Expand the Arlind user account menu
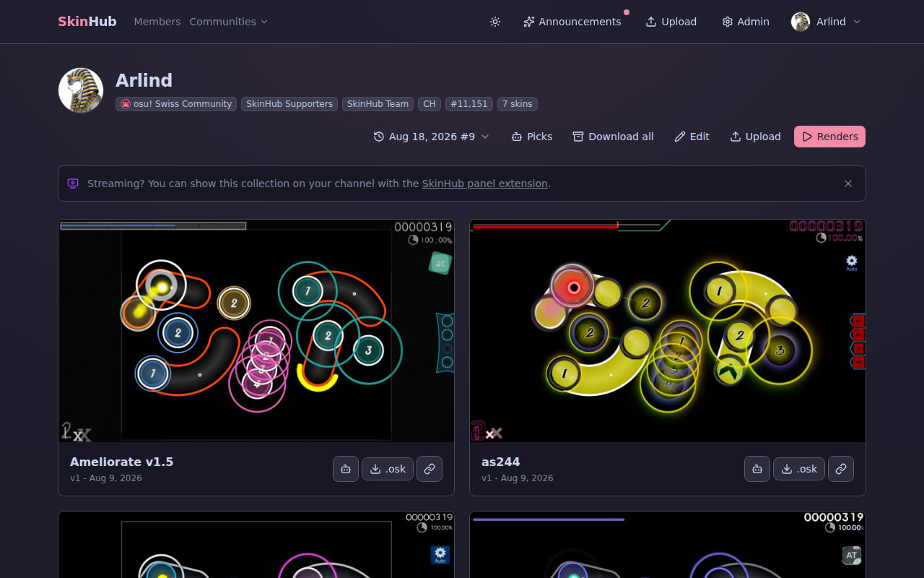Image resolution: width=924 pixels, height=578 pixels. pos(827,22)
